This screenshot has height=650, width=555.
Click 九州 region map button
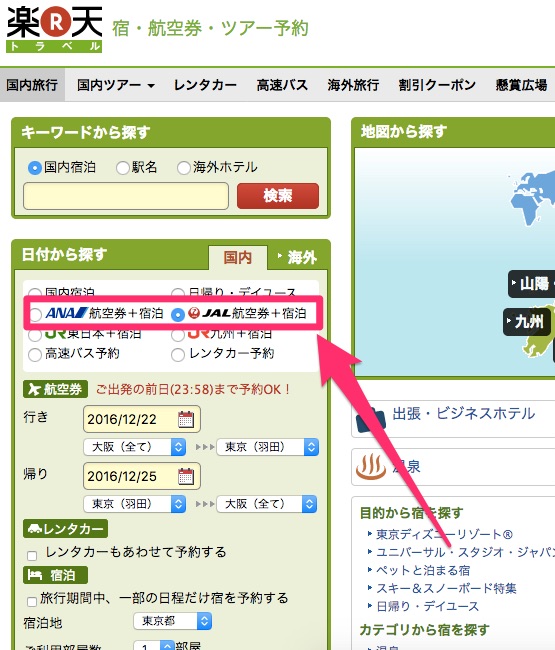tap(527, 322)
